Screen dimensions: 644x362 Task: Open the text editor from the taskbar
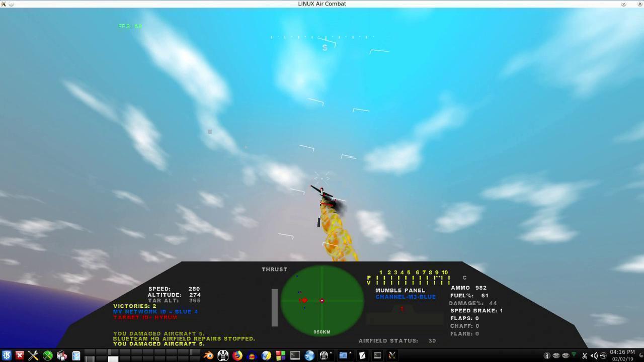[x=76, y=356]
